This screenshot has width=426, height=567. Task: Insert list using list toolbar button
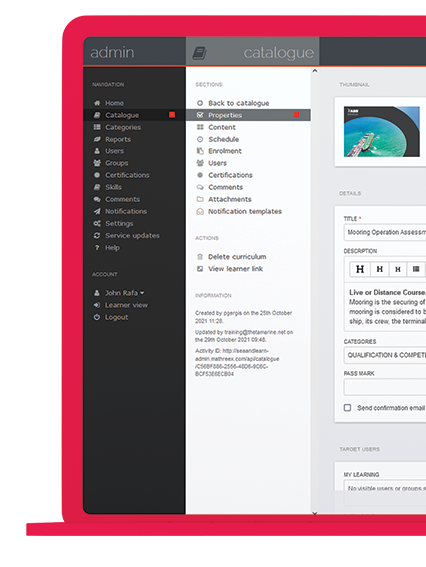416,269
